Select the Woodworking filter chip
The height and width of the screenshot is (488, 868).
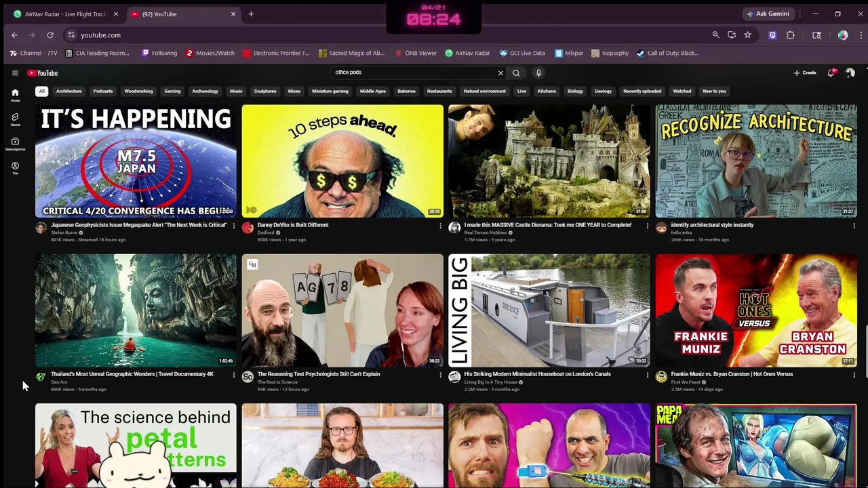[138, 91]
